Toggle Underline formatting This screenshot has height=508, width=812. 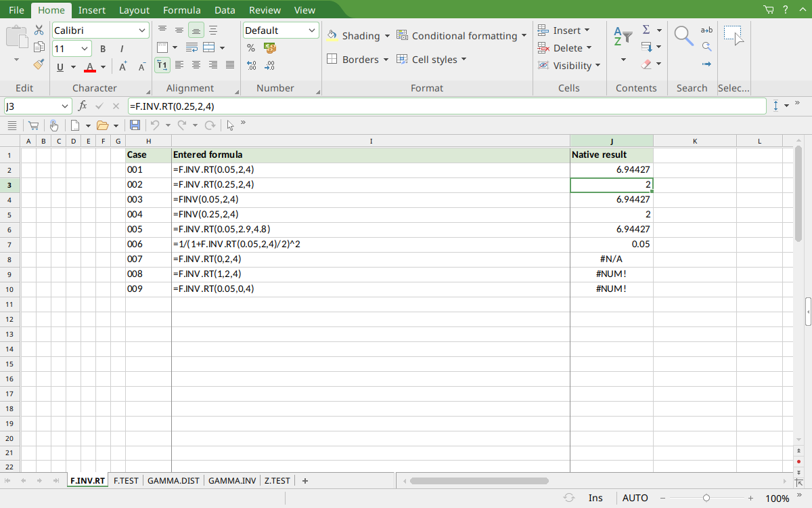60,67
